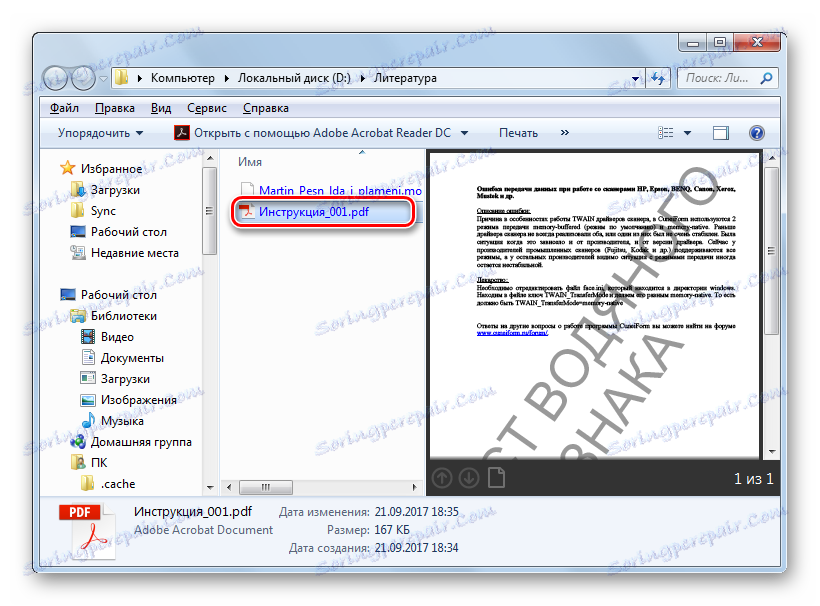Click the file list horizontal scrollbar thumb

pos(266,487)
